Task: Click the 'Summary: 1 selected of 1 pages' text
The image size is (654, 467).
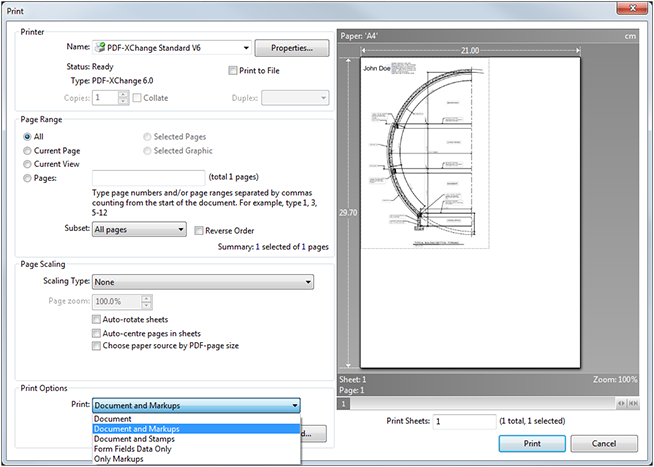Action: click(x=273, y=247)
